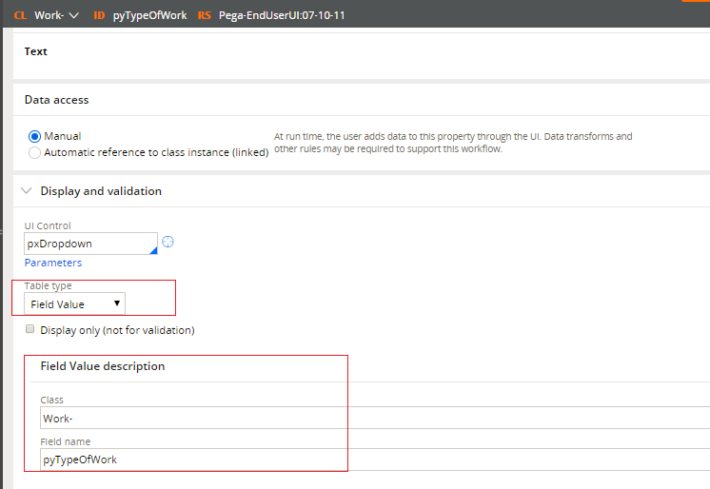The image size is (710, 489).
Task: Expand the Work- class chevron in header
Action: [x=72, y=15]
